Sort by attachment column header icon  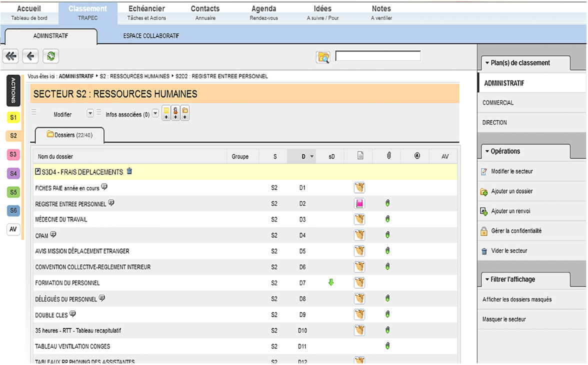tap(389, 155)
